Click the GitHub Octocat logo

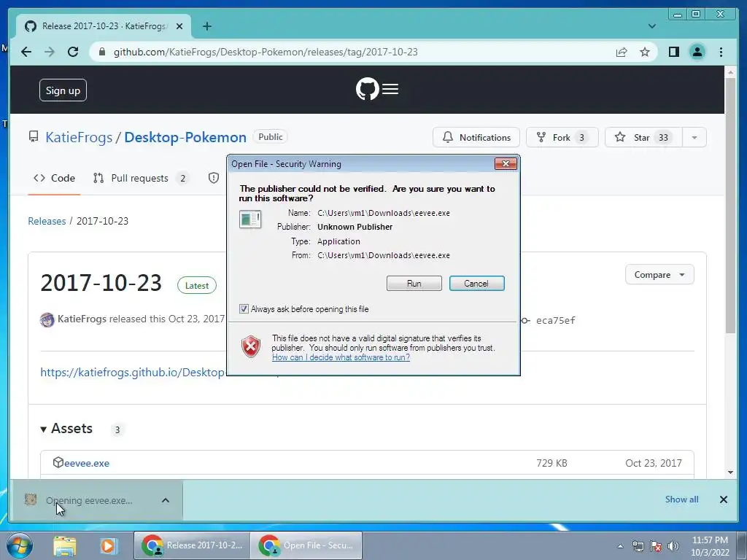pos(368,89)
